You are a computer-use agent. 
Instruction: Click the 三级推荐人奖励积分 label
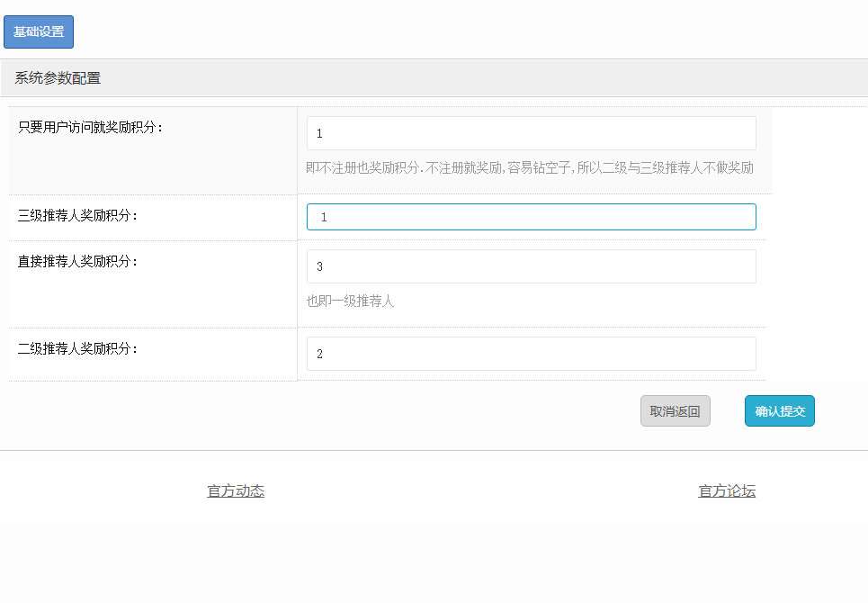pyautogui.click(x=78, y=216)
